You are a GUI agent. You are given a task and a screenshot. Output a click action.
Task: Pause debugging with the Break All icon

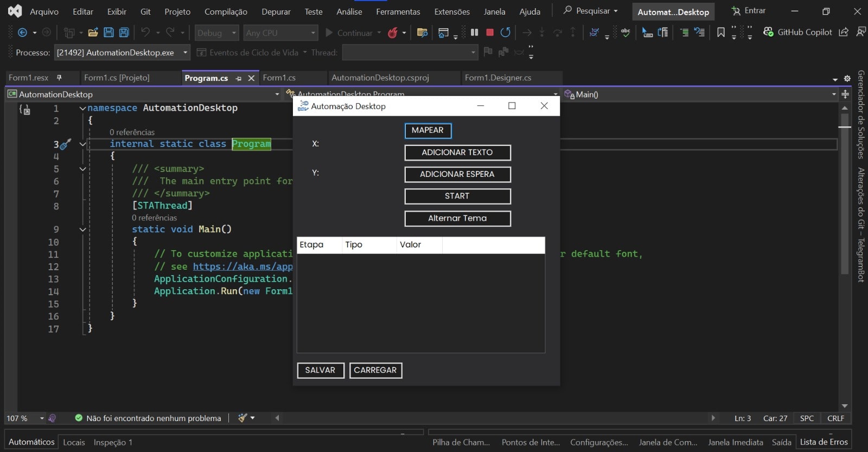click(x=474, y=33)
